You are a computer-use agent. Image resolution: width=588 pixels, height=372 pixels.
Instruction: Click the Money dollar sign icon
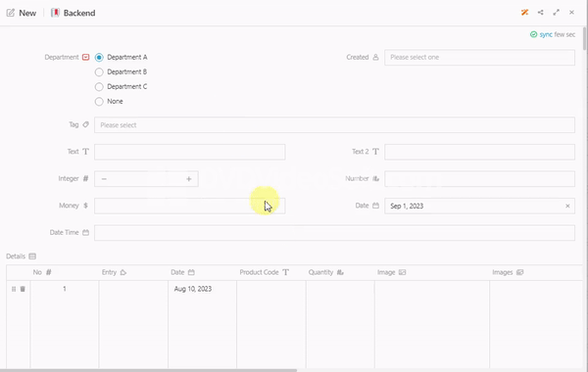[x=86, y=206]
